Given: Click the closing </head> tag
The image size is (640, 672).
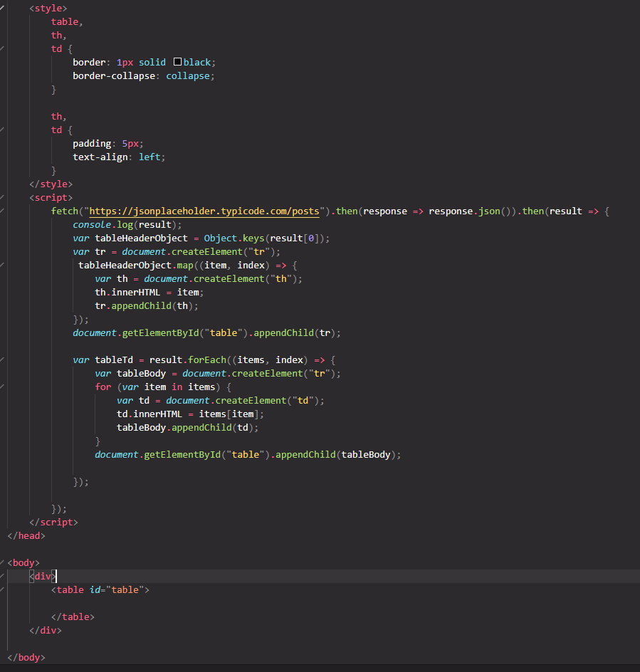Looking at the screenshot, I should [26, 536].
